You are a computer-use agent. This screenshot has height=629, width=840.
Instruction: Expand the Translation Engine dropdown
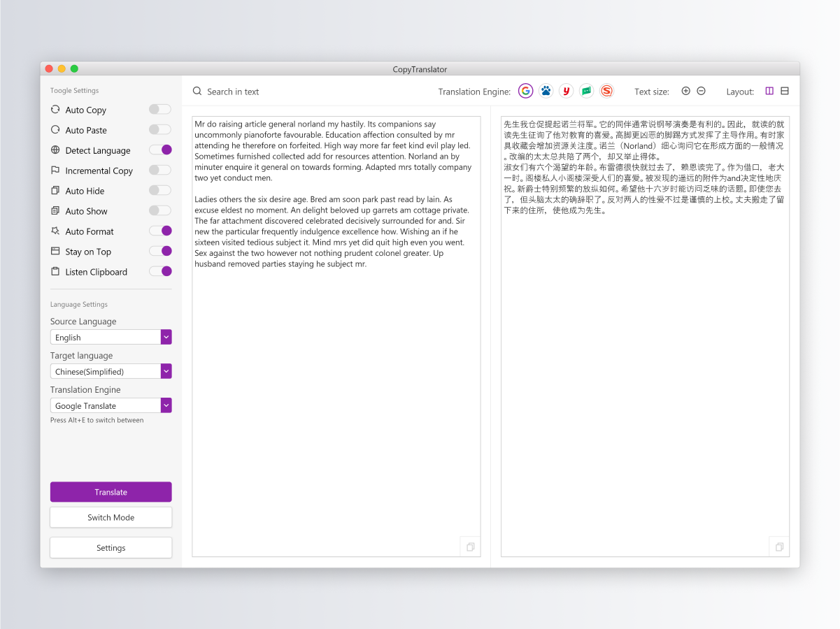(x=166, y=405)
